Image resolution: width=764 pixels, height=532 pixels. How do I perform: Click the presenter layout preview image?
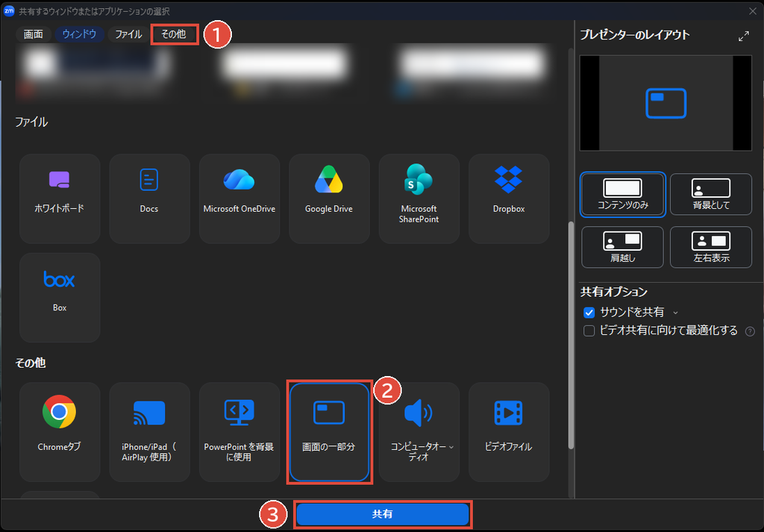point(666,103)
